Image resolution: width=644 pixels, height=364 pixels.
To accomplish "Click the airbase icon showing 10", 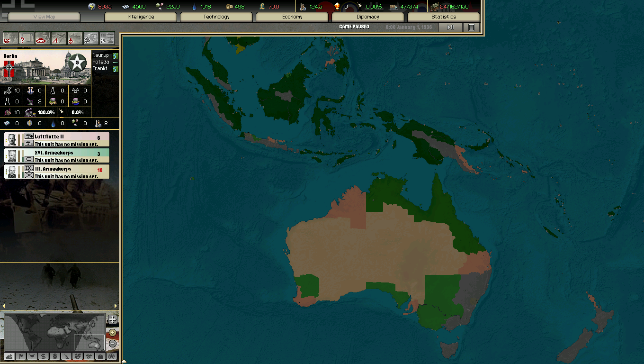I will pyautogui.click(x=7, y=90).
